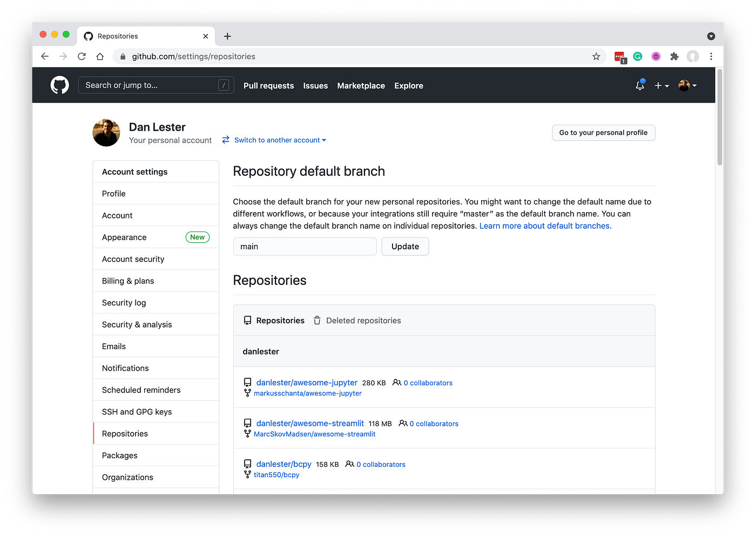Open the Switch to another account dropdown

tap(279, 140)
